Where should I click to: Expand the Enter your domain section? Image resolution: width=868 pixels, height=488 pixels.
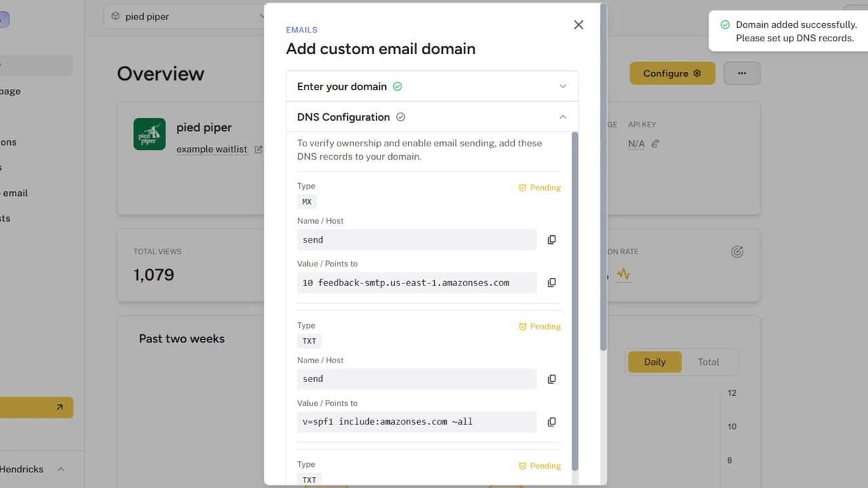tap(562, 86)
